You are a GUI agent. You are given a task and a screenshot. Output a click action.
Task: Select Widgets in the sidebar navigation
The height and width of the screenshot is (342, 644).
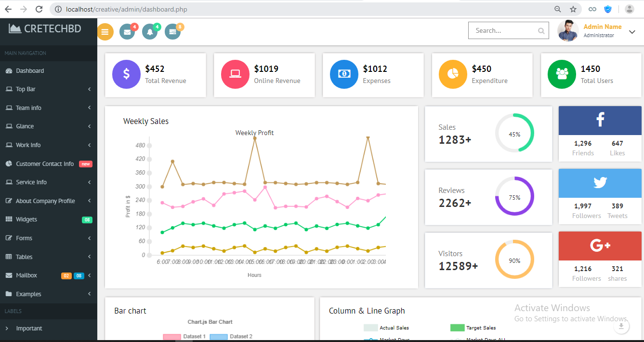pos(26,219)
